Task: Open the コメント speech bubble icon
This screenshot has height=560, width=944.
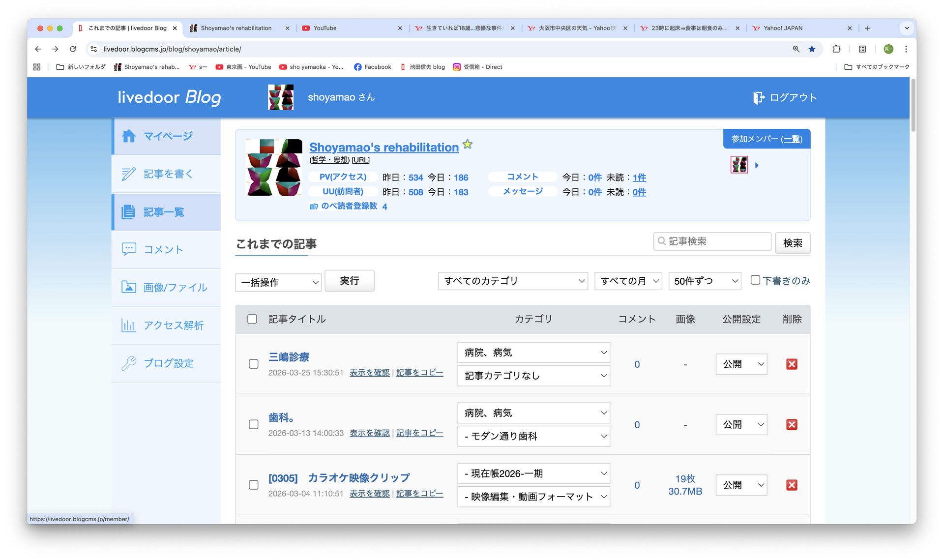Action: [x=129, y=249]
